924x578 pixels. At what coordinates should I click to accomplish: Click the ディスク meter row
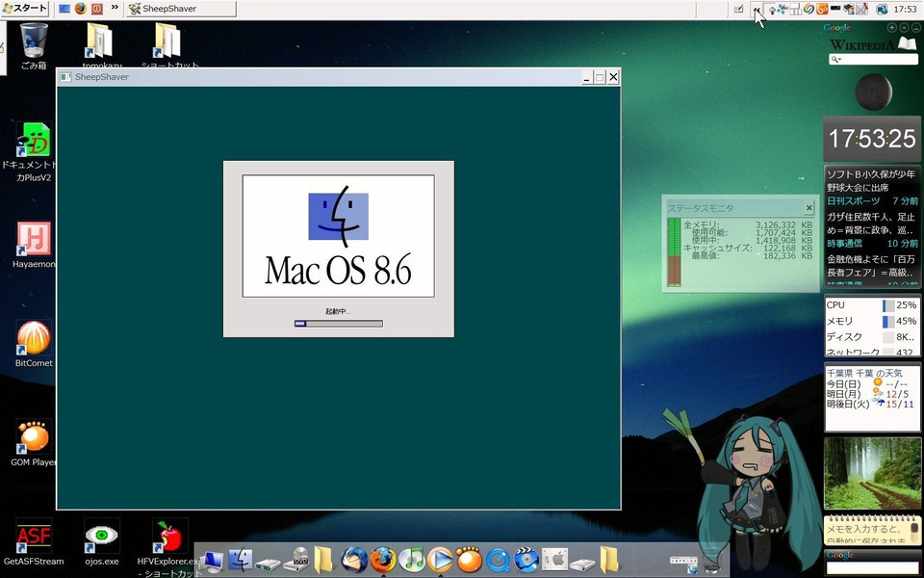872,337
